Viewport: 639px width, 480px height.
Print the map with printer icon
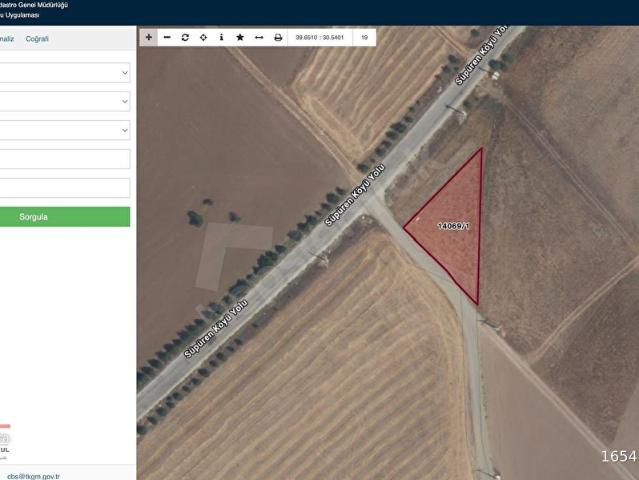[x=278, y=37]
